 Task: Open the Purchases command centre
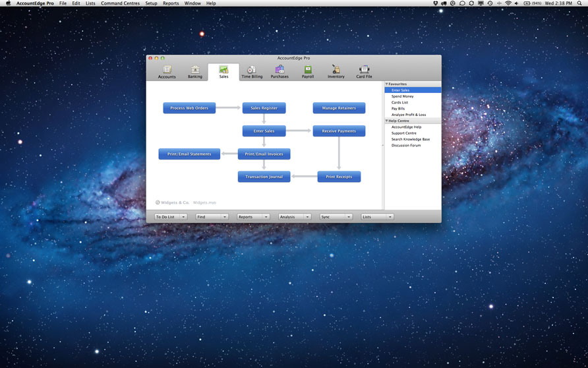(x=279, y=72)
